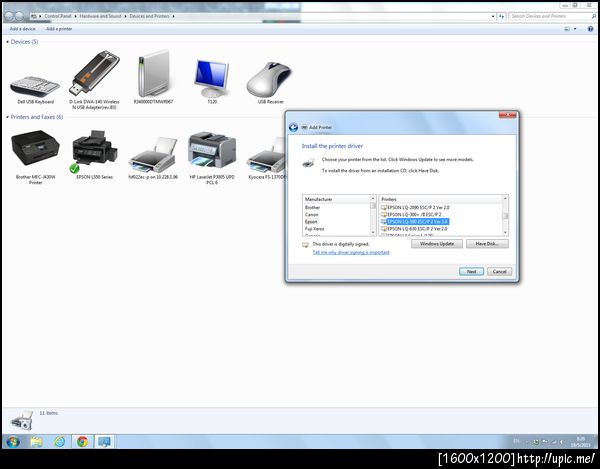Click Devices and Printers in breadcrumb

(149, 16)
